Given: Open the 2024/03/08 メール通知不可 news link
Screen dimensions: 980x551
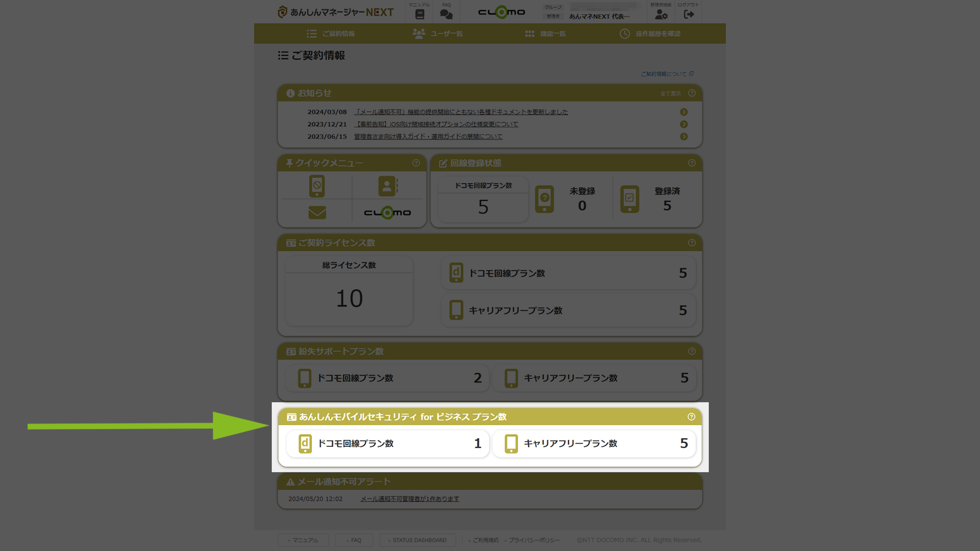Looking at the screenshot, I should (461, 112).
